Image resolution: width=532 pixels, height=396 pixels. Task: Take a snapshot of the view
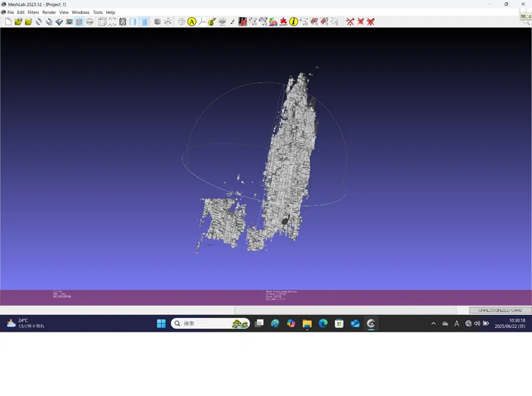click(x=69, y=22)
